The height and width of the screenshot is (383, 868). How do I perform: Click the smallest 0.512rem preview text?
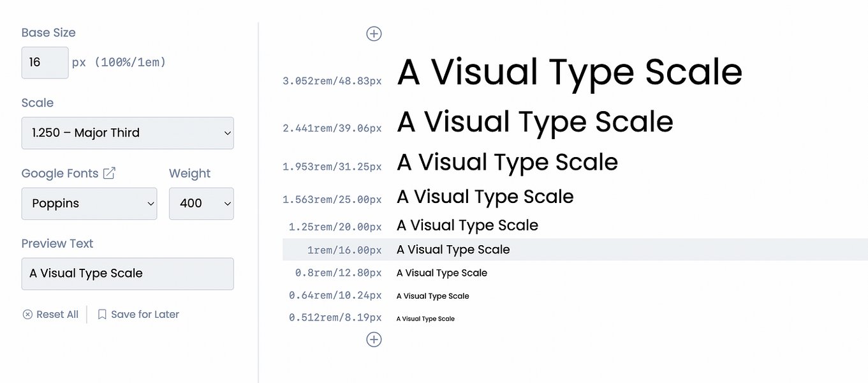click(x=425, y=318)
